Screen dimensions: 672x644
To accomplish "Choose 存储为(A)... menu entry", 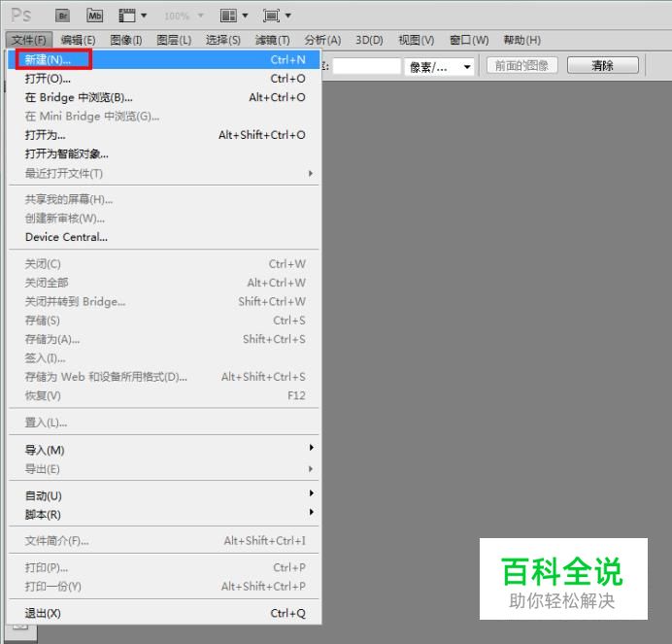I will 164,339.
